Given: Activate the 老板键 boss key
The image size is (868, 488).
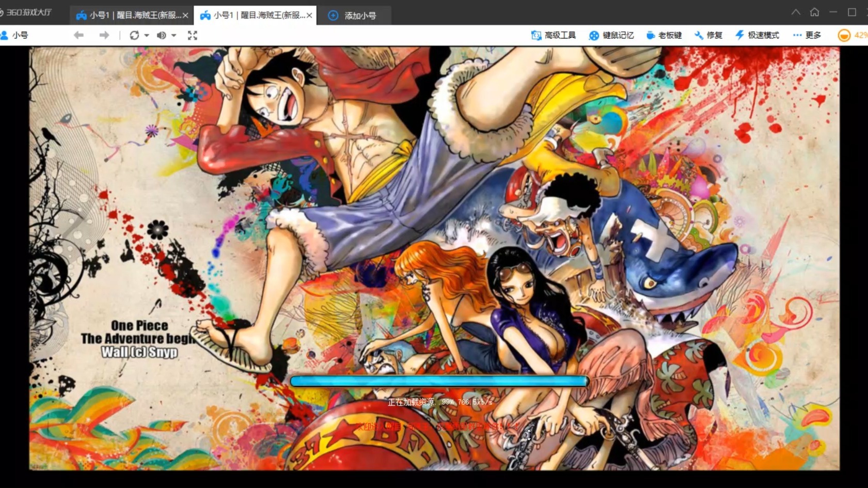Looking at the screenshot, I should [664, 35].
